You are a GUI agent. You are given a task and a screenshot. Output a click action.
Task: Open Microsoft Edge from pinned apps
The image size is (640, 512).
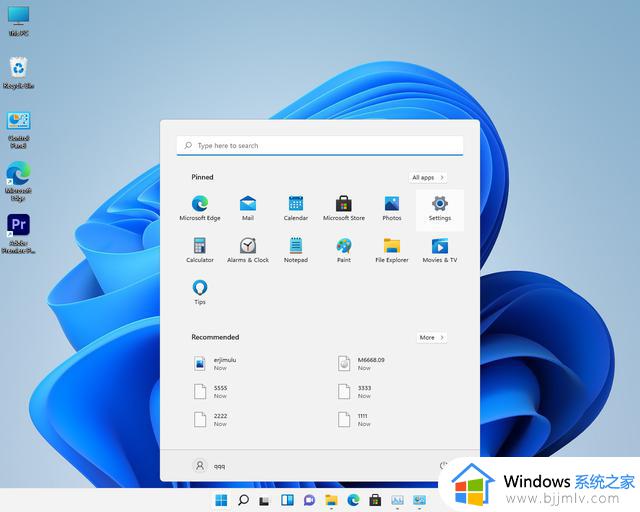(200, 208)
